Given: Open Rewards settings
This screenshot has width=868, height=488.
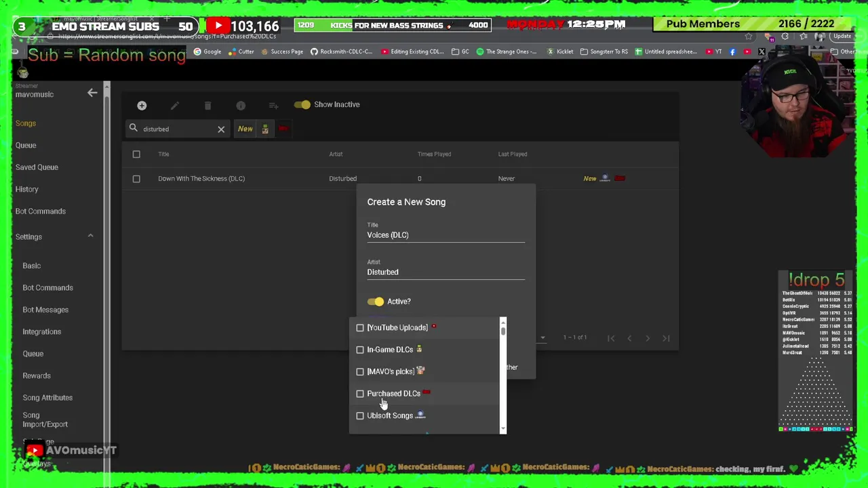Looking at the screenshot, I should [37, 375].
